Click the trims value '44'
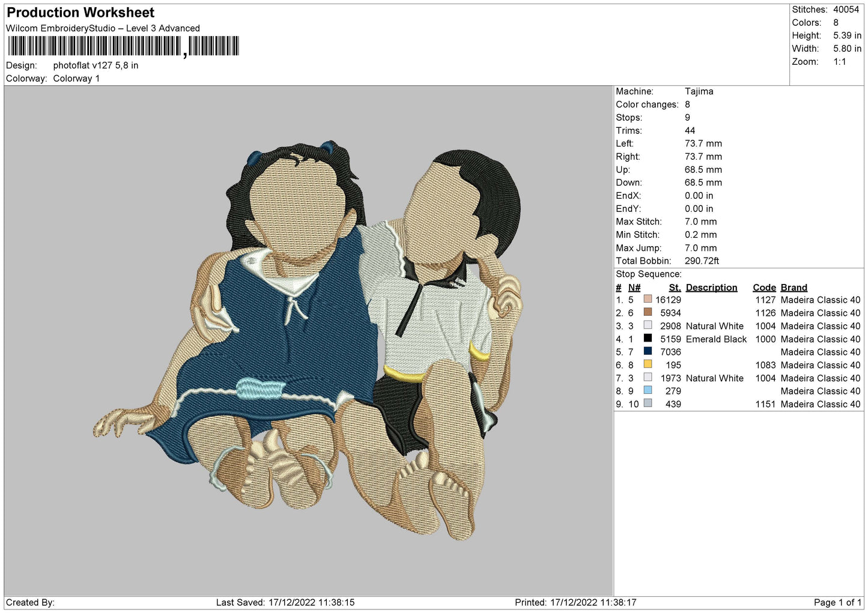The height and width of the screenshot is (613, 868). coord(690,130)
